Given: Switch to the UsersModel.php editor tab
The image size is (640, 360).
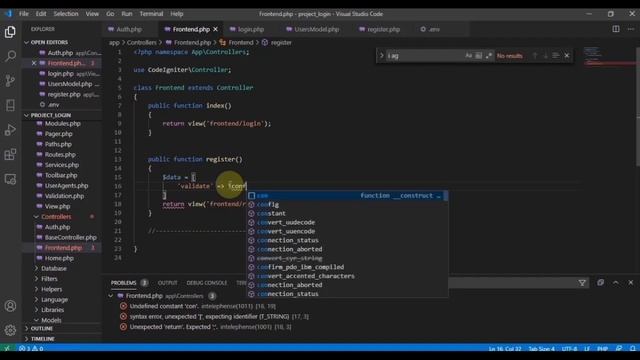Looking at the screenshot, I should point(316,29).
